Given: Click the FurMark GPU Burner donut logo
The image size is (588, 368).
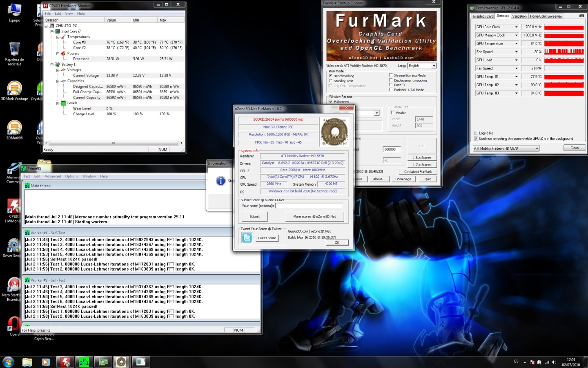Looking at the screenshot, I should click(x=334, y=131).
